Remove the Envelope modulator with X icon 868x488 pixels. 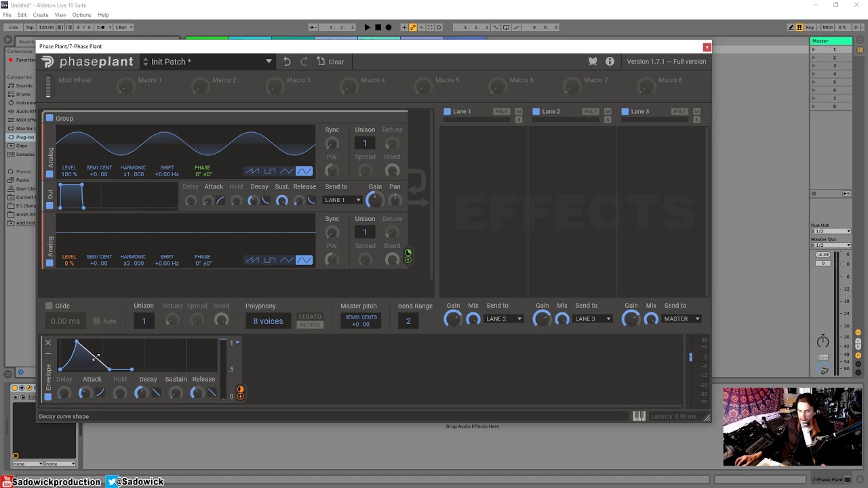tap(48, 343)
